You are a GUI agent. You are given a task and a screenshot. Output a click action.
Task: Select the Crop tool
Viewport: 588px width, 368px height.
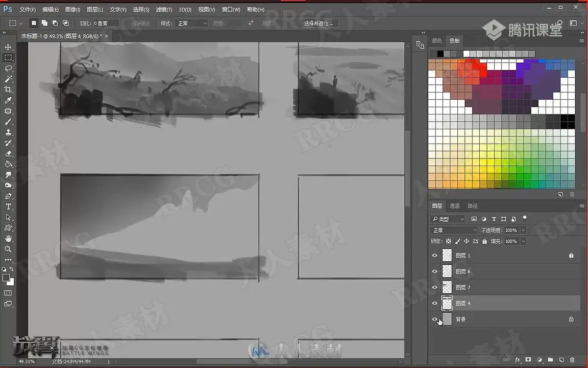tap(8, 89)
